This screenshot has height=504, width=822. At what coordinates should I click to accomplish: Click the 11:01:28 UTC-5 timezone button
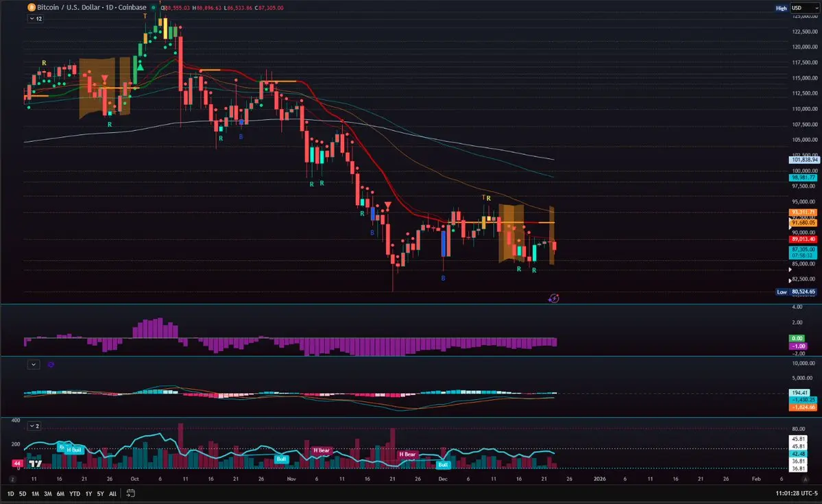[797, 493]
